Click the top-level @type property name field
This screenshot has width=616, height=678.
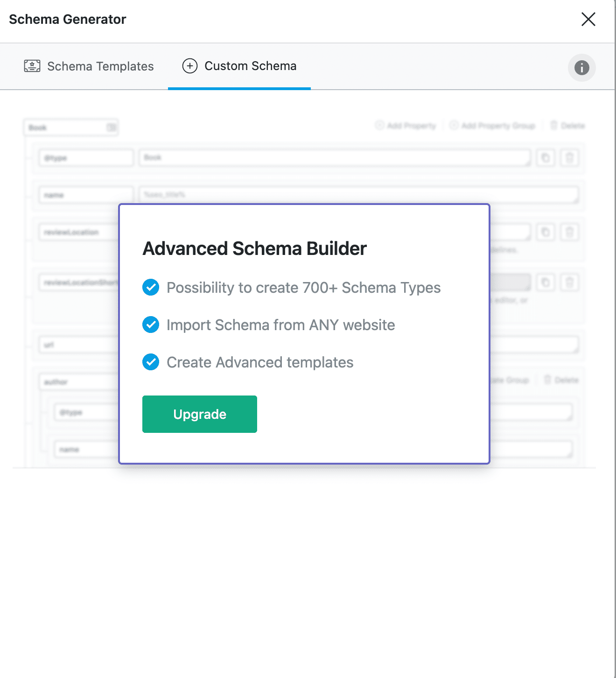[86, 158]
